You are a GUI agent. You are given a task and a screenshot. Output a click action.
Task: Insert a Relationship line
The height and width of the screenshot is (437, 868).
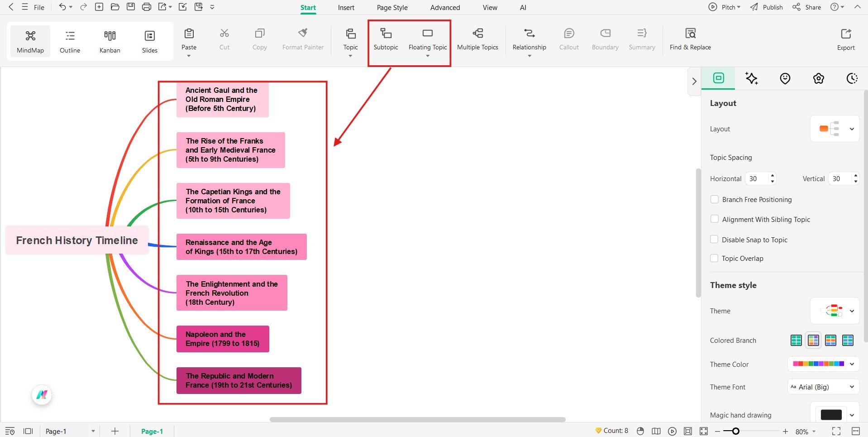(529, 40)
